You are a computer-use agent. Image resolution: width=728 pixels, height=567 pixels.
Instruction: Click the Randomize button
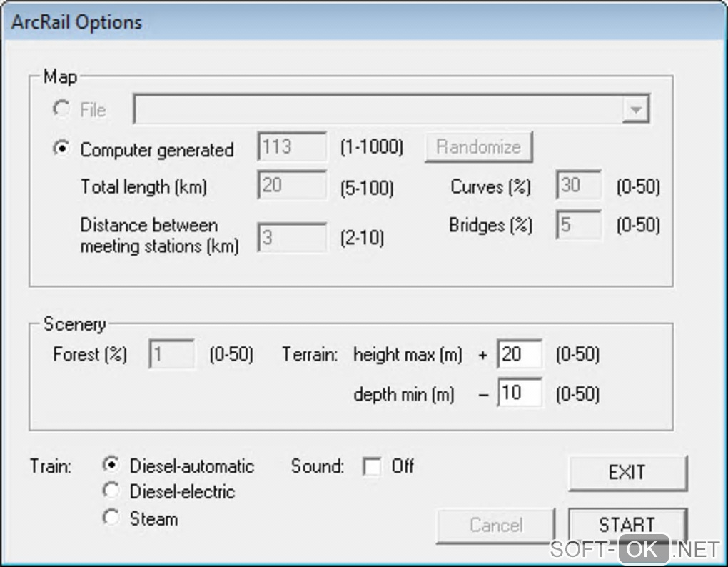479,147
